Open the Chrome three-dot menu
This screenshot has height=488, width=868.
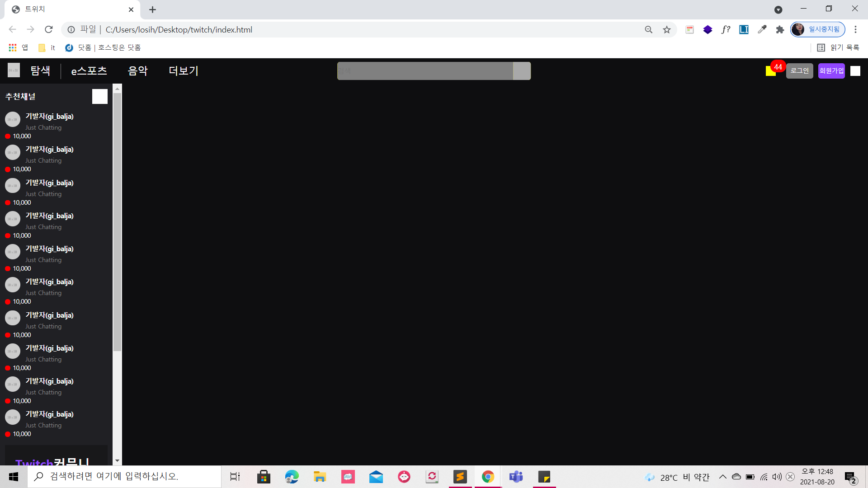pyautogui.click(x=855, y=30)
